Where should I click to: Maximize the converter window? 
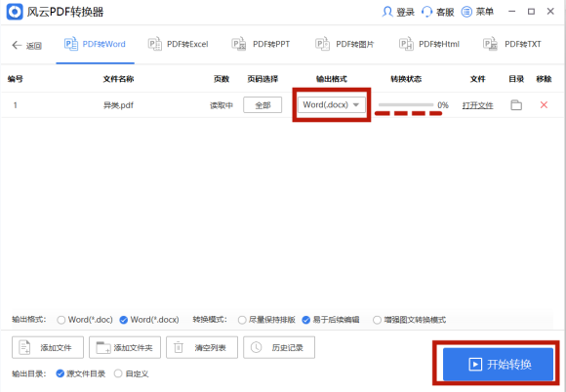(x=531, y=12)
